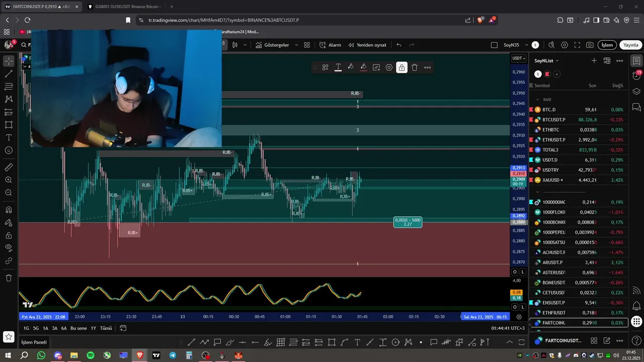Start Yeniden oynat bar replay

pos(367,45)
